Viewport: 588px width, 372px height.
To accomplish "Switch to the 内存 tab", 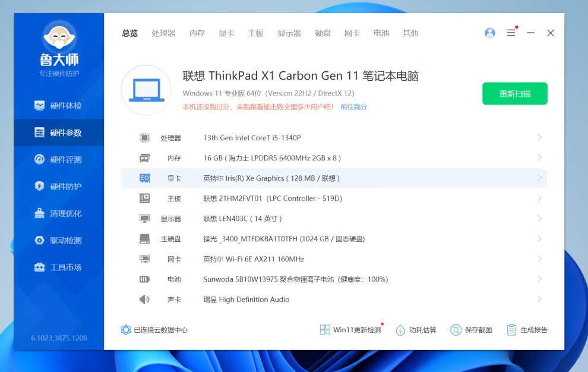I will pos(197,33).
